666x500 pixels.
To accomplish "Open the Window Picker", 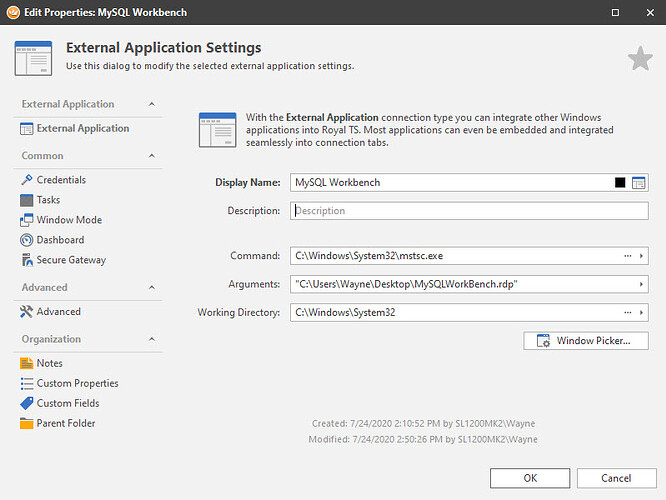I will pos(585,341).
